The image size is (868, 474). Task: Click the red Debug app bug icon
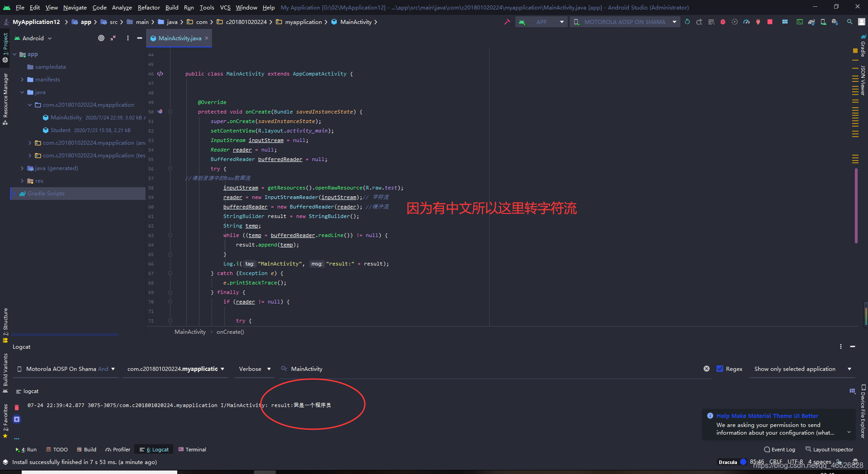723,22
